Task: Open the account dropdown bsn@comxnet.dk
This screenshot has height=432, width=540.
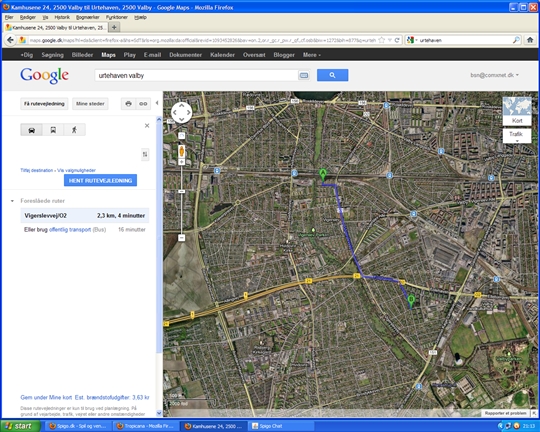Action: 495,75
